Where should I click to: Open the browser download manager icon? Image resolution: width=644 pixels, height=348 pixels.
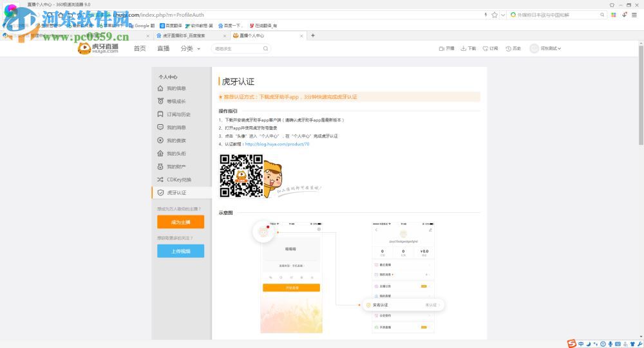click(624, 15)
